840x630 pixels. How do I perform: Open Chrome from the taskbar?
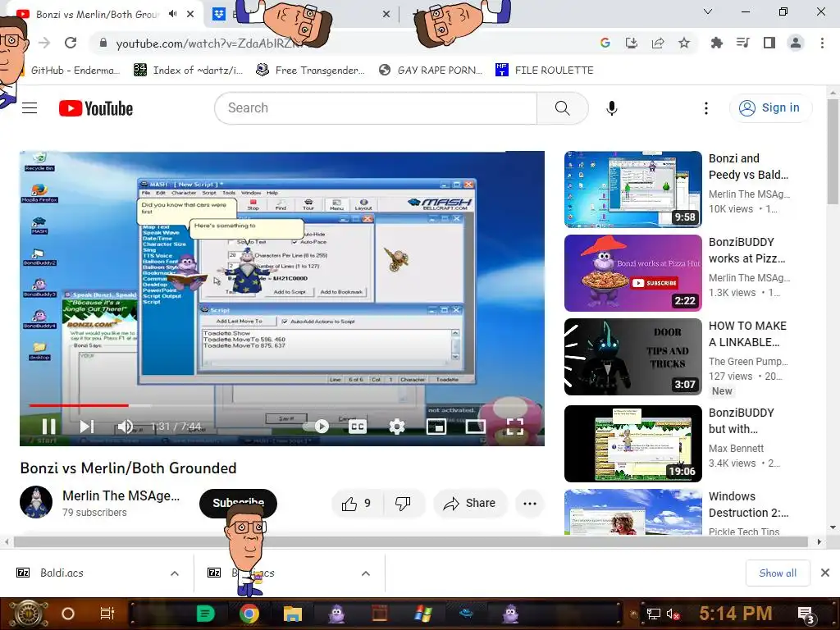coord(249,614)
